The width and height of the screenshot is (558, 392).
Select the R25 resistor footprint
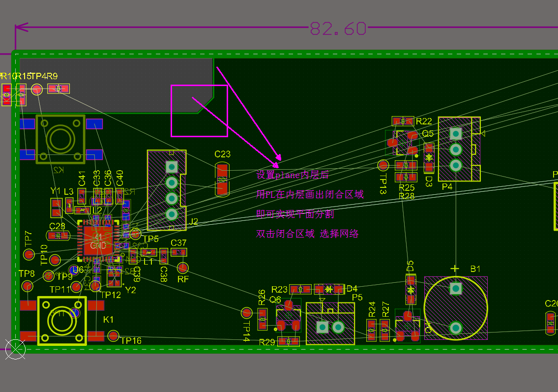[x=406, y=165]
